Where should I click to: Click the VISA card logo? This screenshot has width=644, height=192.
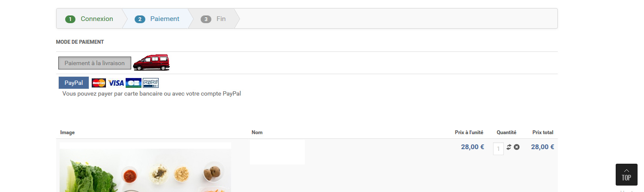tap(116, 83)
